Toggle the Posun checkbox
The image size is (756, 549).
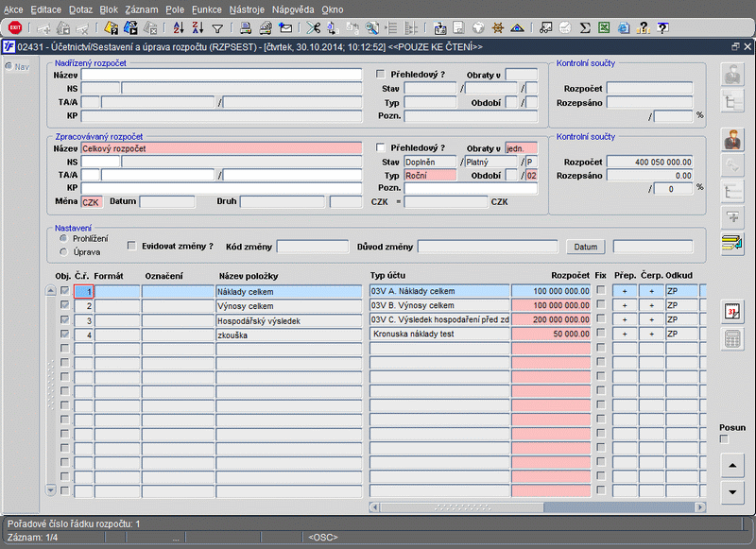pos(725,439)
